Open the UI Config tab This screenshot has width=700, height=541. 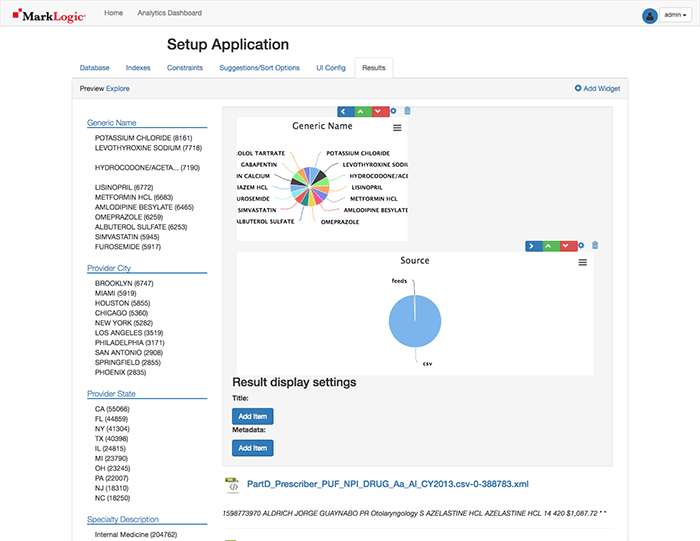click(331, 68)
